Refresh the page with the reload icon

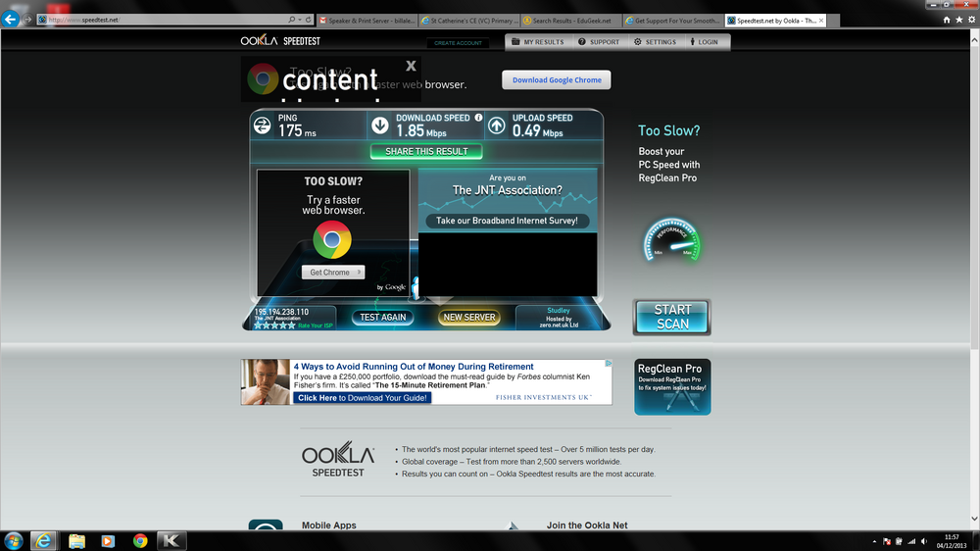click(308, 20)
